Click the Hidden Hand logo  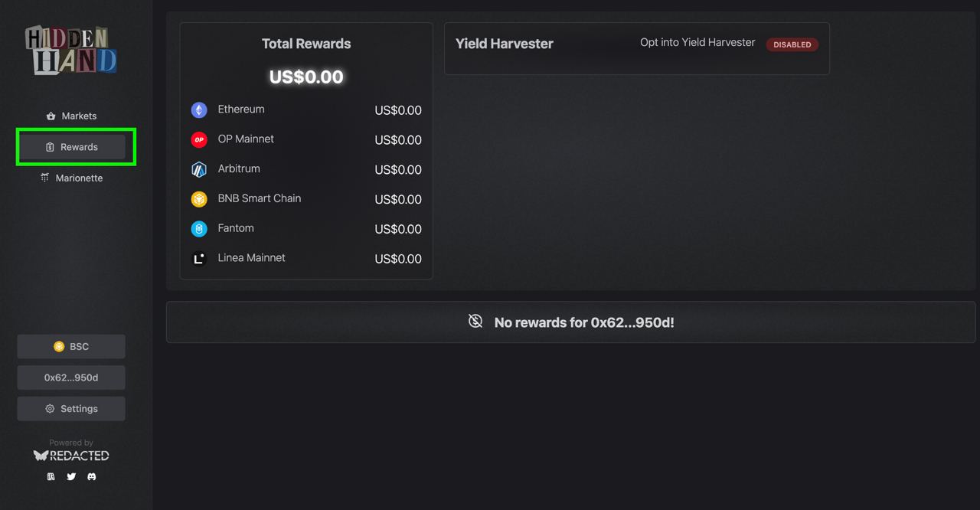pos(71,51)
